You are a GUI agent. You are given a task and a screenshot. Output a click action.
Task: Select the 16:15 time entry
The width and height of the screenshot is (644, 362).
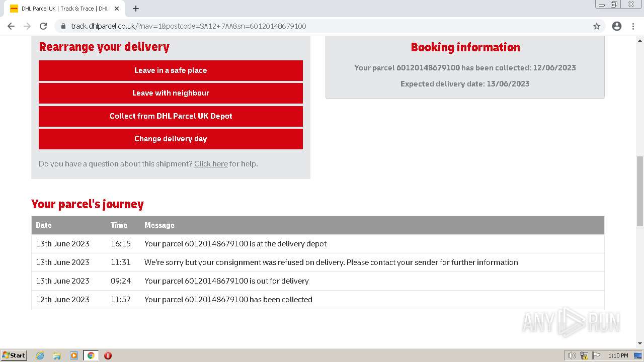121,244
